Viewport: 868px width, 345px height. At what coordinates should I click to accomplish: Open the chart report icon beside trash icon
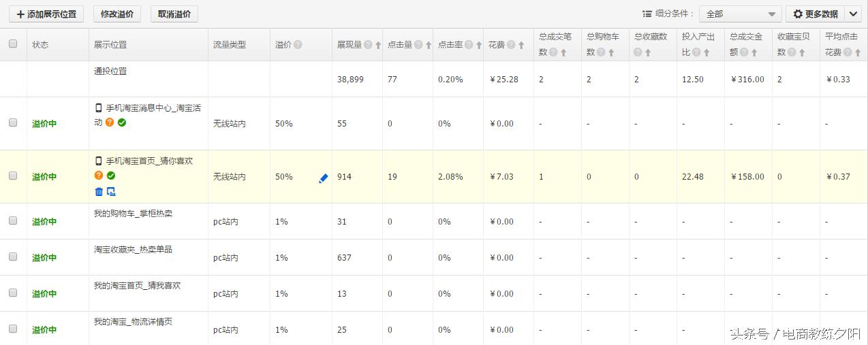[x=111, y=192]
